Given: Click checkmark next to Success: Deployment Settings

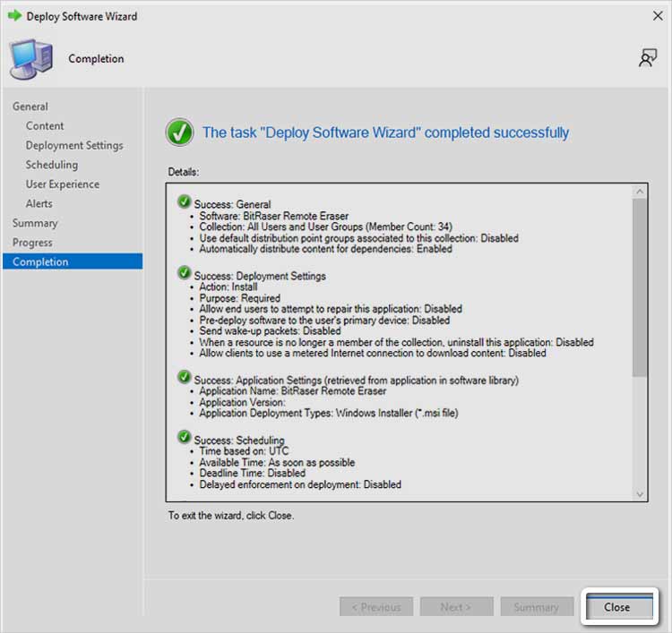Looking at the screenshot, I should (184, 272).
